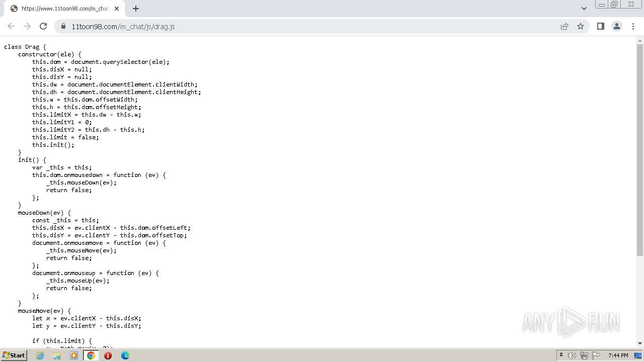The width and height of the screenshot is (644, 362).
Task: Click the 'this.limit = false;' line
Action: tap(65, 137)
